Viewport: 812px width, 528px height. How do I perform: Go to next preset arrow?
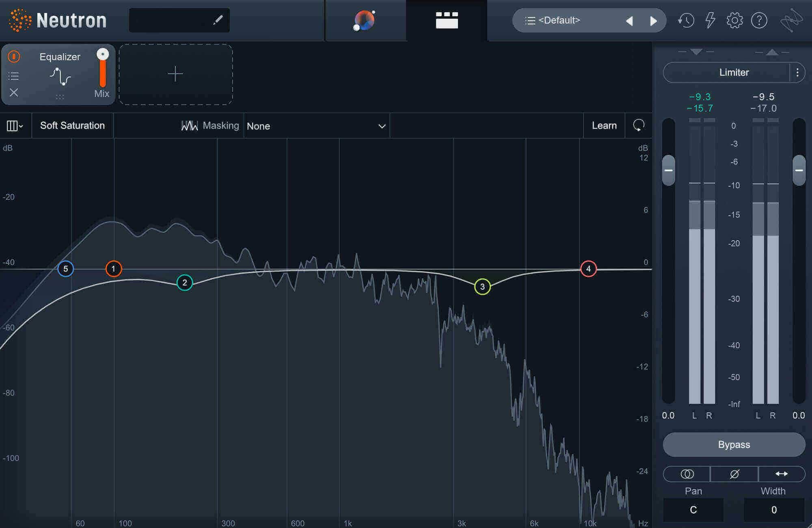pos(653,21)
